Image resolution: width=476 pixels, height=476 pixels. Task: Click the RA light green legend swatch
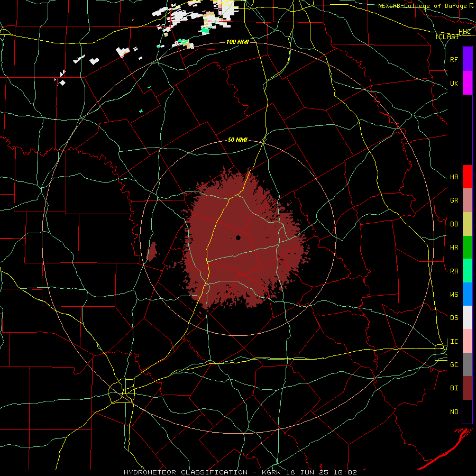pyautogui.click(x=467, y=271)
